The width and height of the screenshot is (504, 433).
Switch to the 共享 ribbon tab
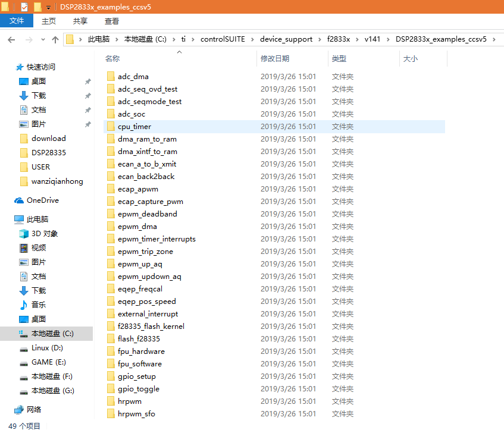pyautogui.click(x=80, y=21)
